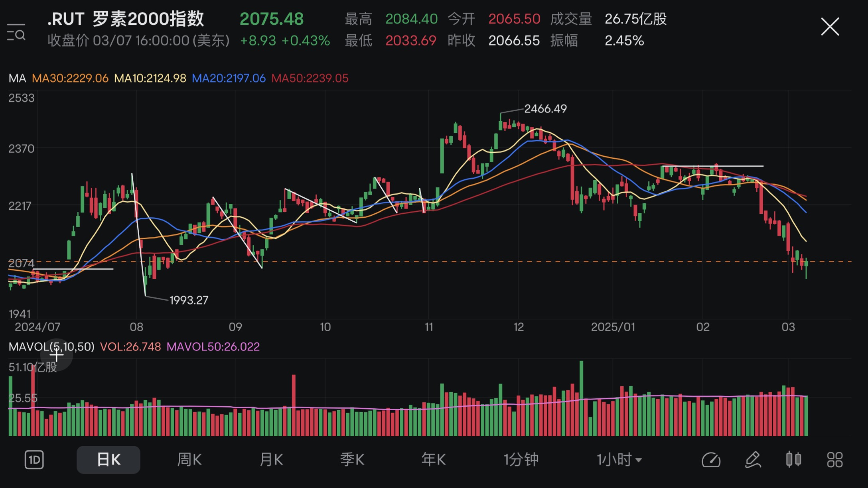Screen dimensions: 868x488
Task: Tap the MAVOL(5,10,50) indicator label
Action: pyautogui.click(x=51, y=346)
